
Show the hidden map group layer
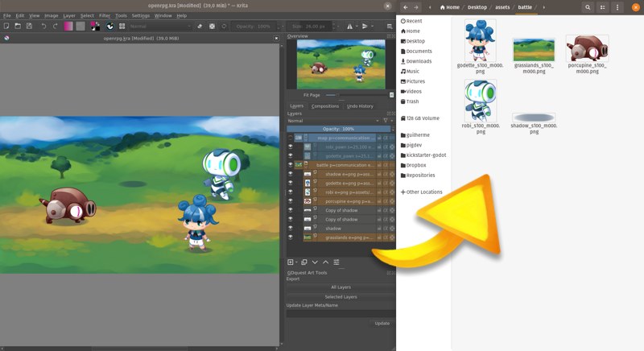coord(291,138)
